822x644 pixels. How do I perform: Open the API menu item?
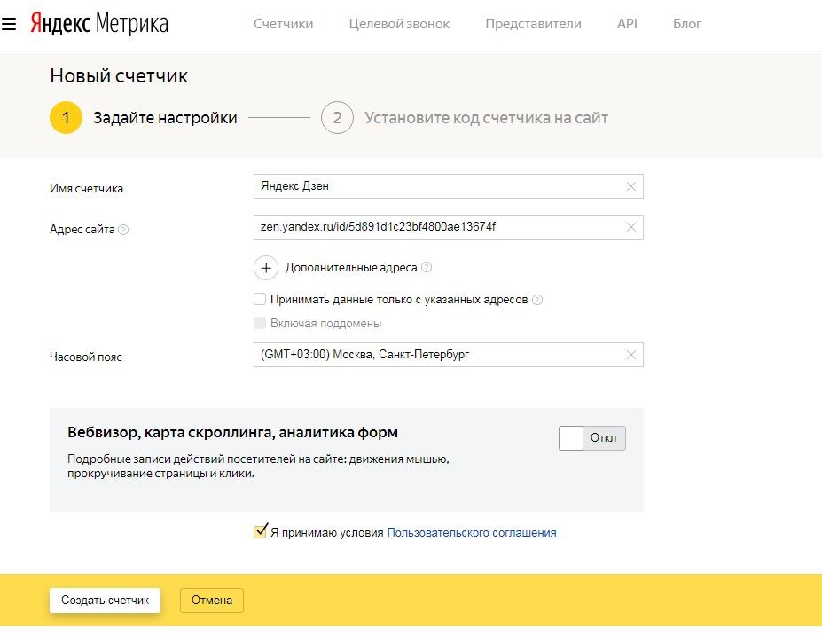(x=627, y=24)
